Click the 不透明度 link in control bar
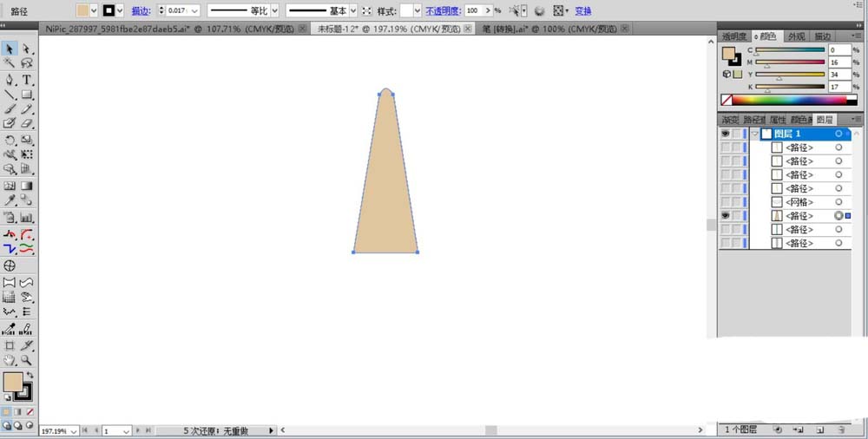The image size is (868, 439). pyautogui.click(x=443, y=11)
